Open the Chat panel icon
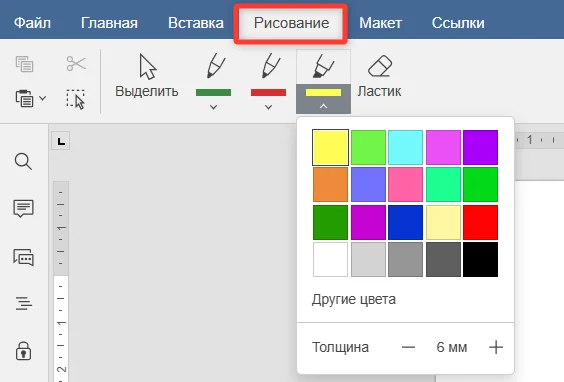The height and width of the screenshot is (382, 564). click(x=23, y=257)
